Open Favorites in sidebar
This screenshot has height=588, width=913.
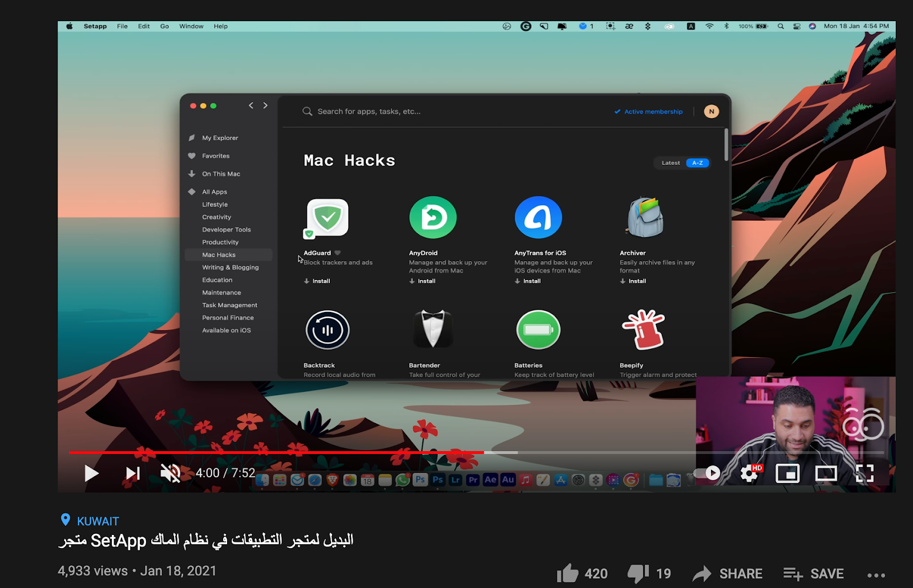click(216, 156)
